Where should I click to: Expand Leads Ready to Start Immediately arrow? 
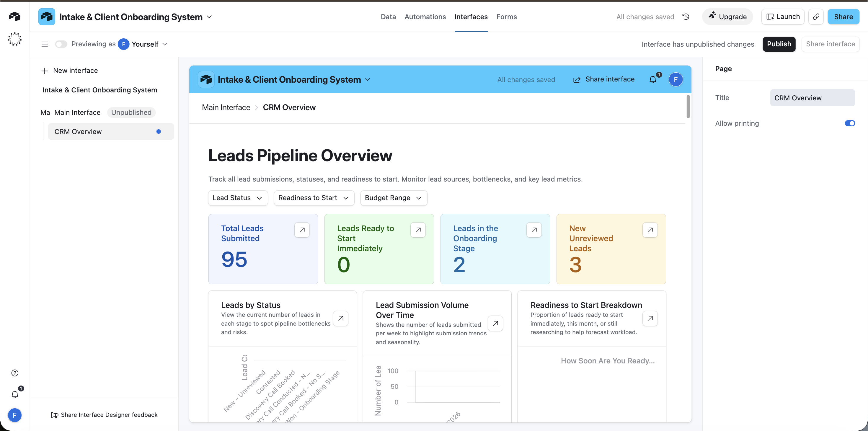[x=418, y=230]
